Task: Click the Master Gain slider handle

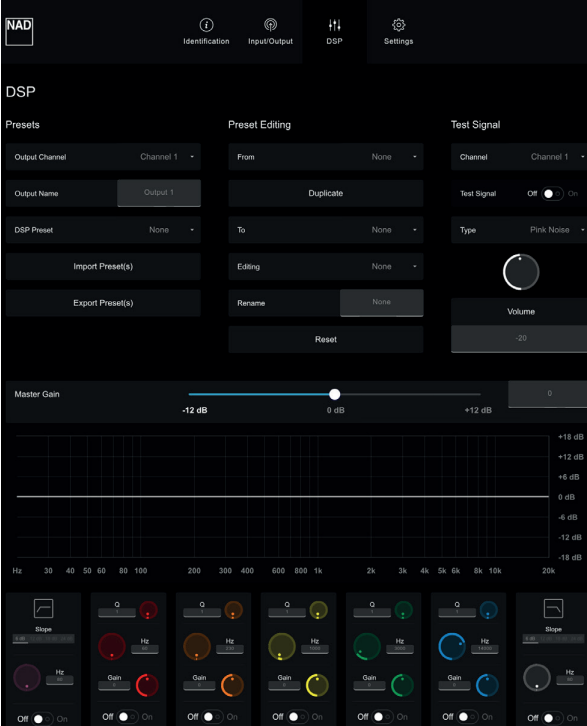Action: (335, 394)
